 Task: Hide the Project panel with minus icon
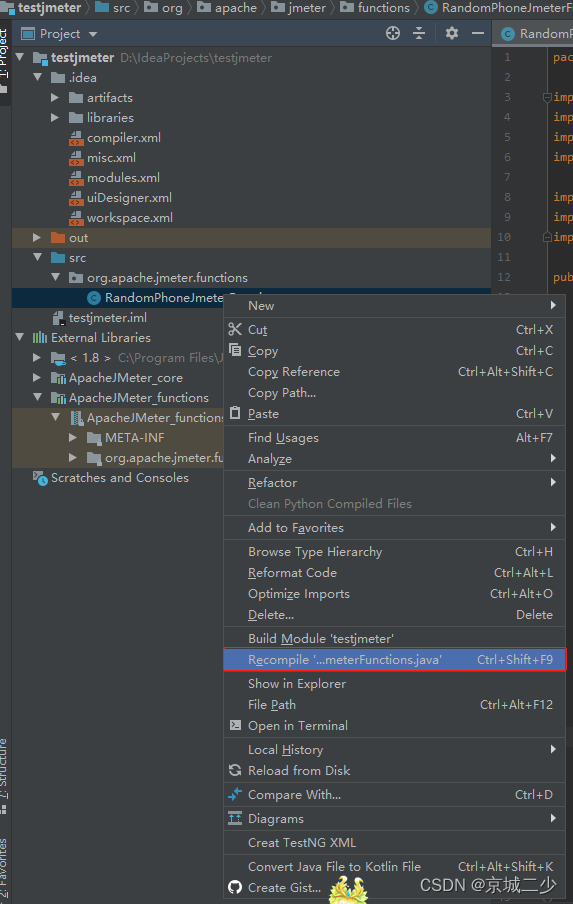click(x=478, y=33)
